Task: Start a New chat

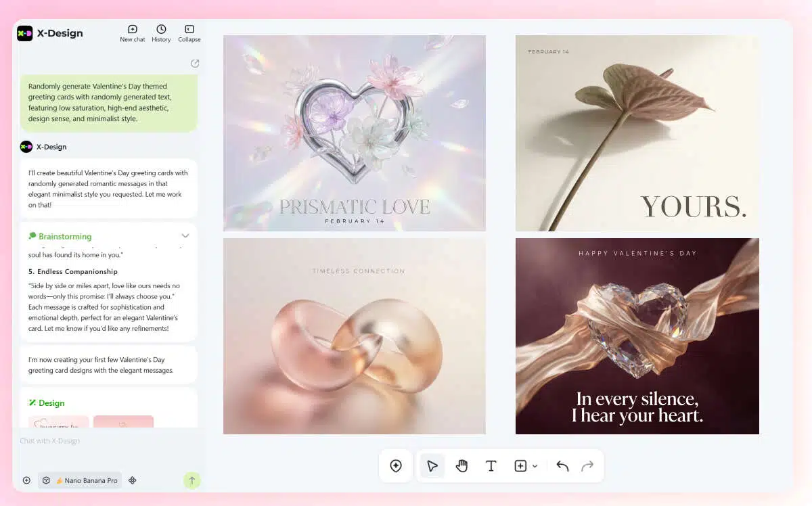Action: coord(133,33)
